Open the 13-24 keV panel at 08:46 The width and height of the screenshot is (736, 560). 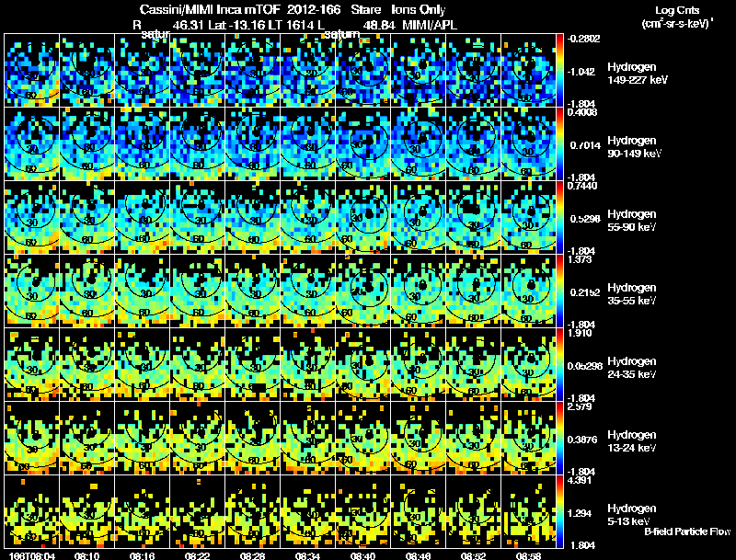419,439
